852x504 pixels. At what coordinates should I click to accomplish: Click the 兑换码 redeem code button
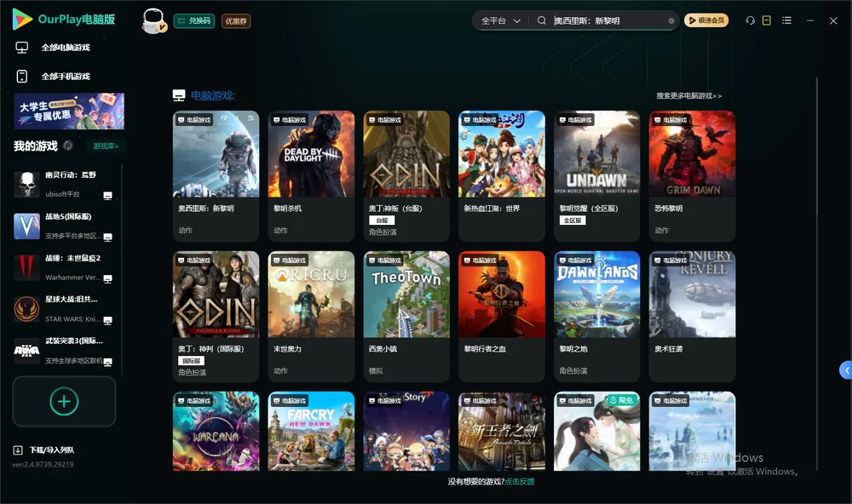click(x=194, y=20)
